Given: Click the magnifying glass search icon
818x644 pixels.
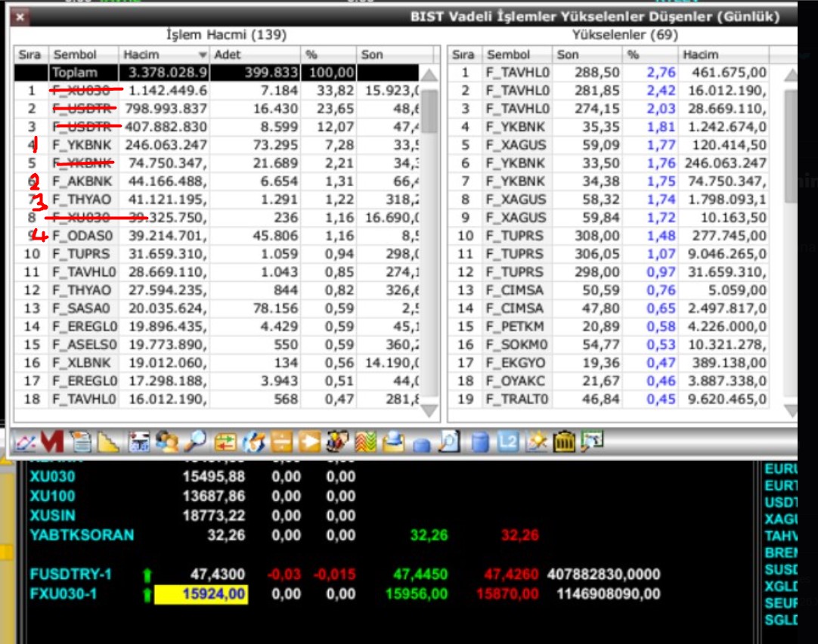Looking at the screenshot, I should [196, 442].
